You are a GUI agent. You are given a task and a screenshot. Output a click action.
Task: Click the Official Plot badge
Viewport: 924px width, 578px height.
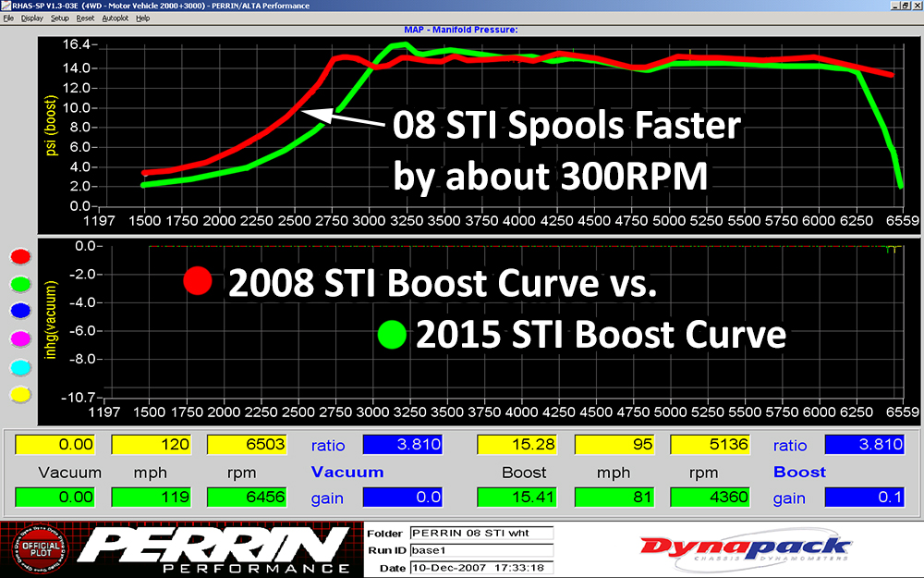point(40,549)
